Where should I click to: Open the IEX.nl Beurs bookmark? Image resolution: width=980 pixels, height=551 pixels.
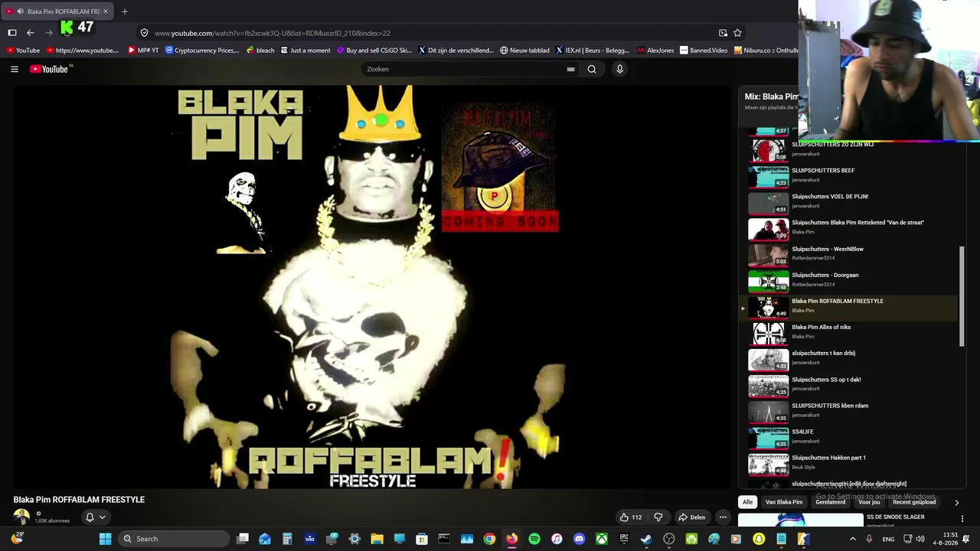[x=593, y=51]
